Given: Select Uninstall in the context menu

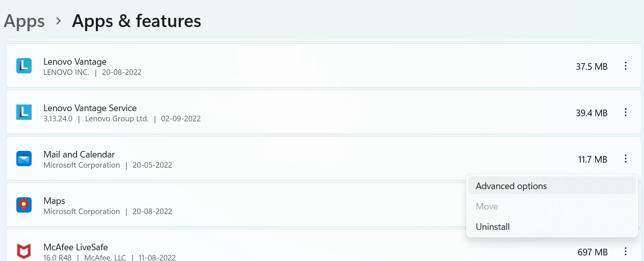Looking at the screenshot, I should pyautogui.click(x=493, y=227).
